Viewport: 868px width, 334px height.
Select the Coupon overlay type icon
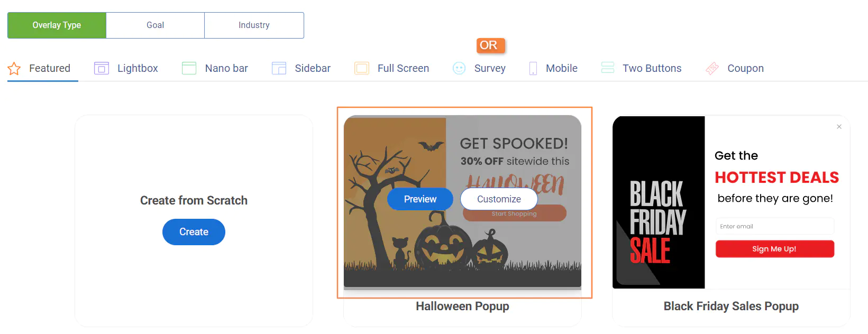coord(712,68)
